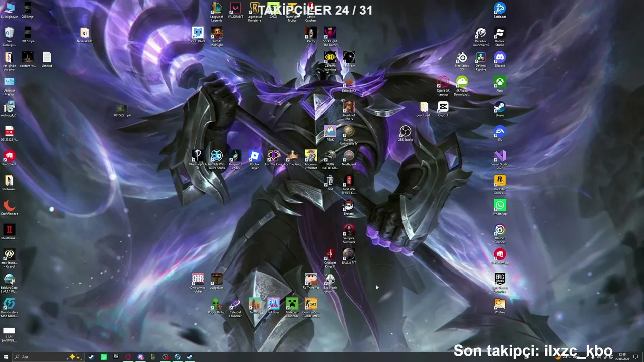The image size is (644, 362).
Task: Select the One-armed robber icon
Action: click(198, 283)
